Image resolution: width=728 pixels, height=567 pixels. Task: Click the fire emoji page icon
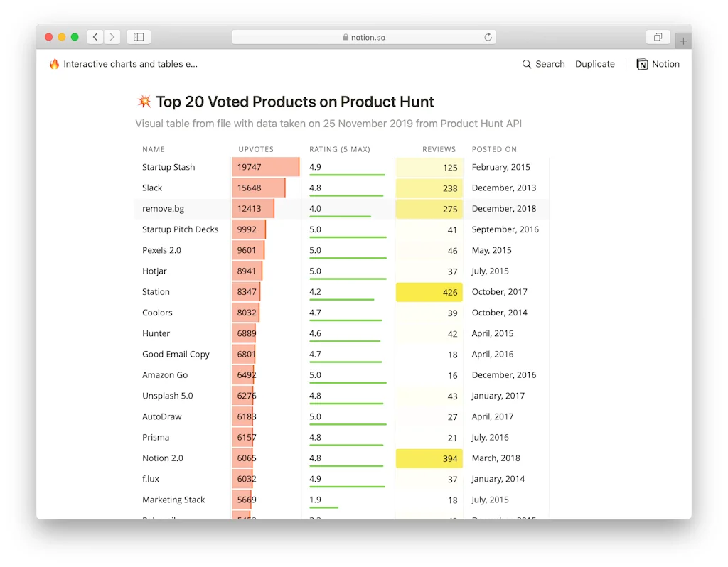point(55,64)
